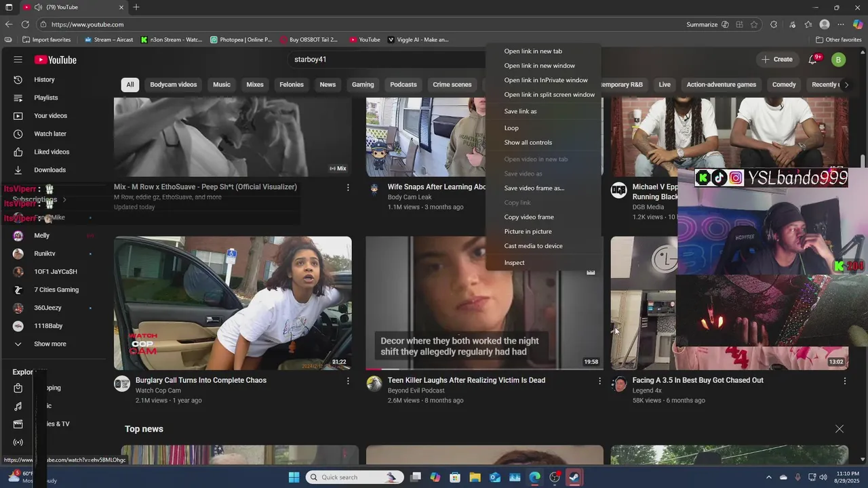This screenshot has width=868, height=488.
Task: Select Open link in new tab
Action: click(533, 52)
